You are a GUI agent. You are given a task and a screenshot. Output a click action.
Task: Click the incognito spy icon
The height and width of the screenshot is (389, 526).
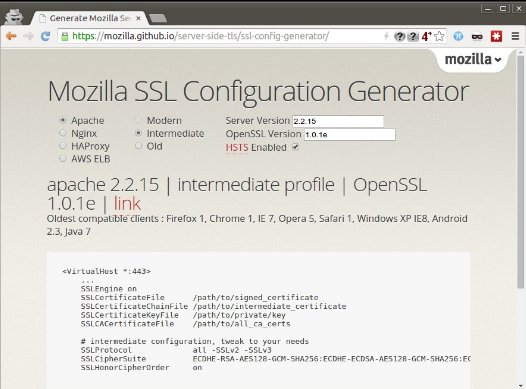click(14, 16)
